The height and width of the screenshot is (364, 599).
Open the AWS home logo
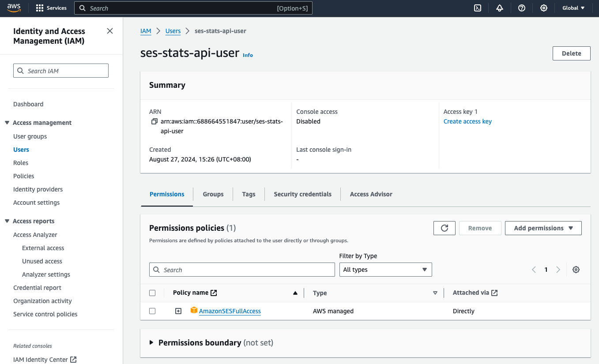[x=14, y=8]
